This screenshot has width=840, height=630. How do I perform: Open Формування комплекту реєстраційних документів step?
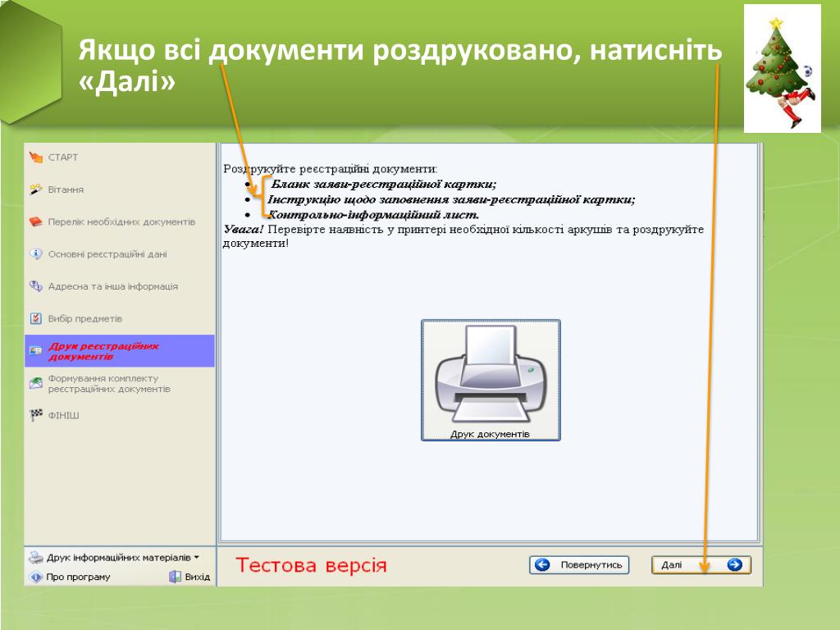pyautogui.click(x=120, y=383)
